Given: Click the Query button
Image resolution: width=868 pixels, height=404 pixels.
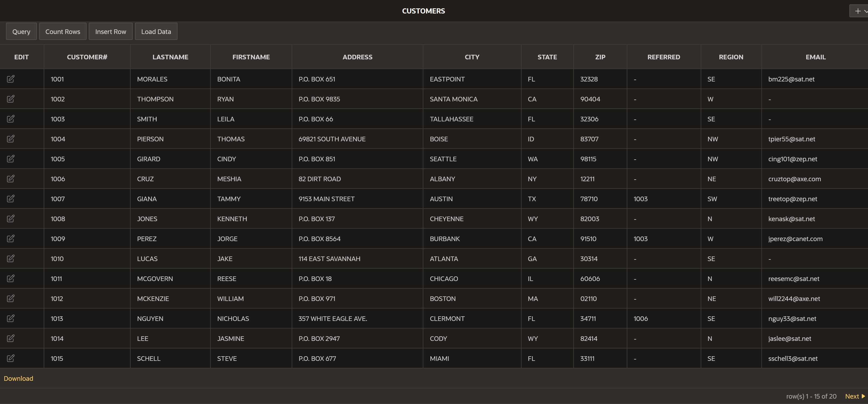Looking at the screenshot, I should coord(21,32).
